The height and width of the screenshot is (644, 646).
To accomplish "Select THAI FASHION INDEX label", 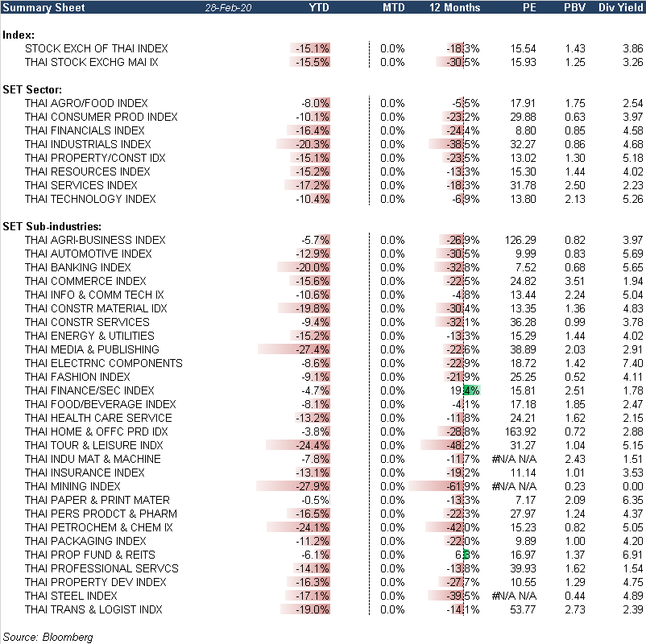I will coord(77,377).
